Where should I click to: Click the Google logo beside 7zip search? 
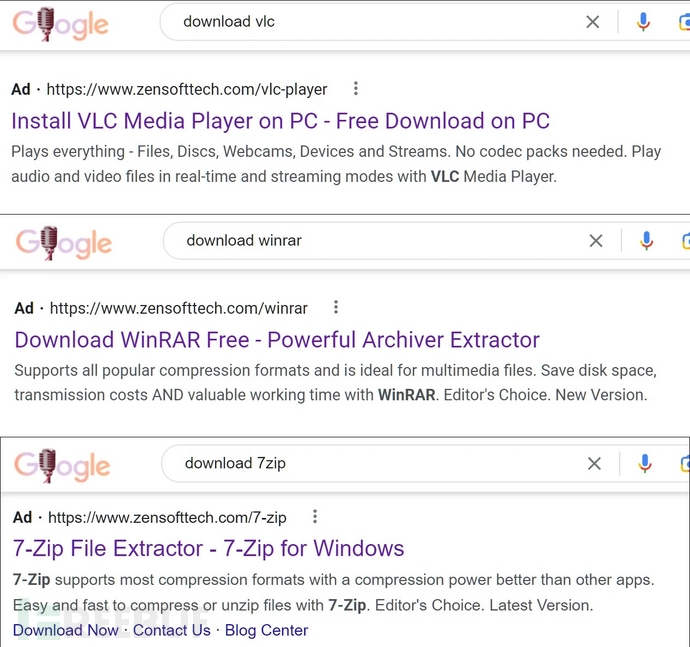(62, 465)
